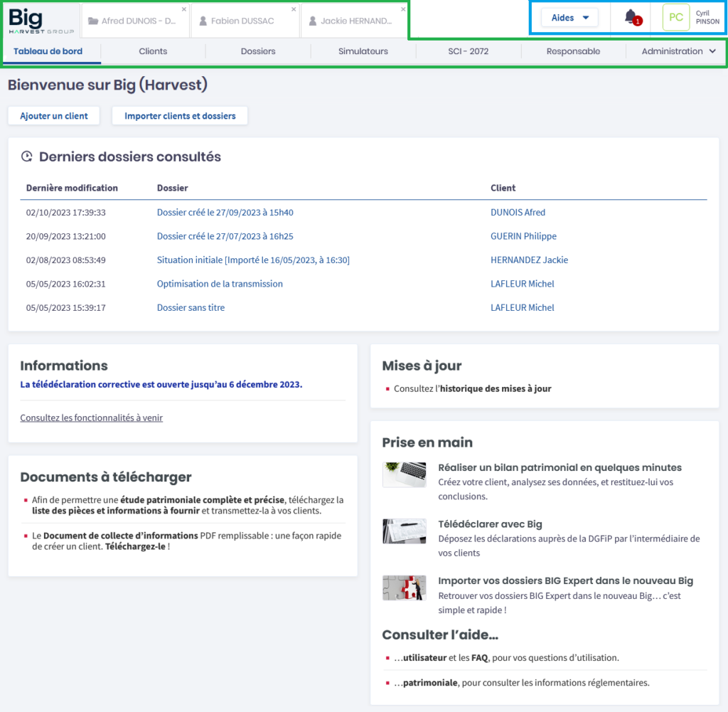Click the PC user avatar icon
The height and width of the screenshot is (712, 728).
click(675, 18)
